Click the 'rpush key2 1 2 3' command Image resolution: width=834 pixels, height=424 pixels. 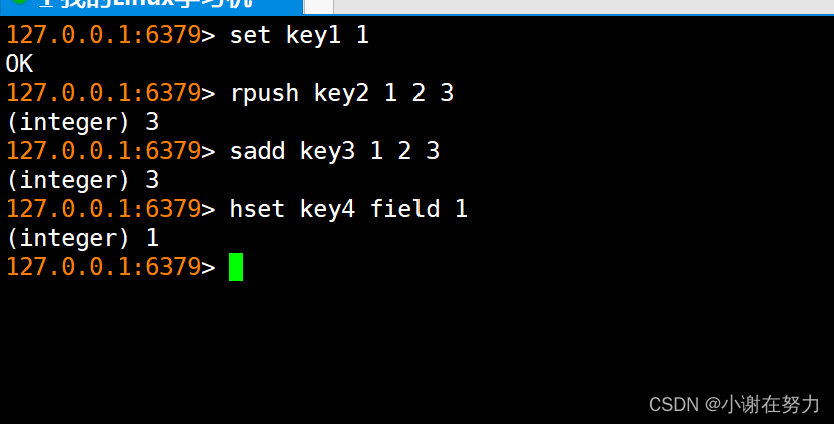tap(341, 93)
